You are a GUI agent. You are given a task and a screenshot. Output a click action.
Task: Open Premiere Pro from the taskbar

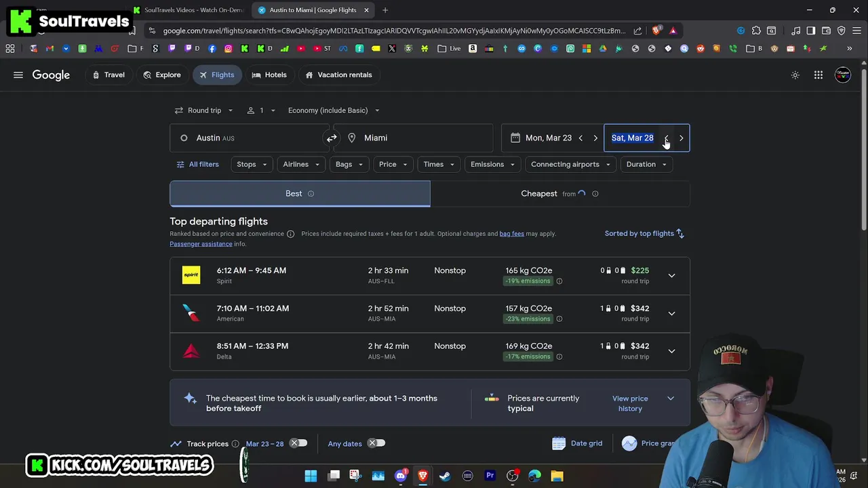(x=490, y=476)
